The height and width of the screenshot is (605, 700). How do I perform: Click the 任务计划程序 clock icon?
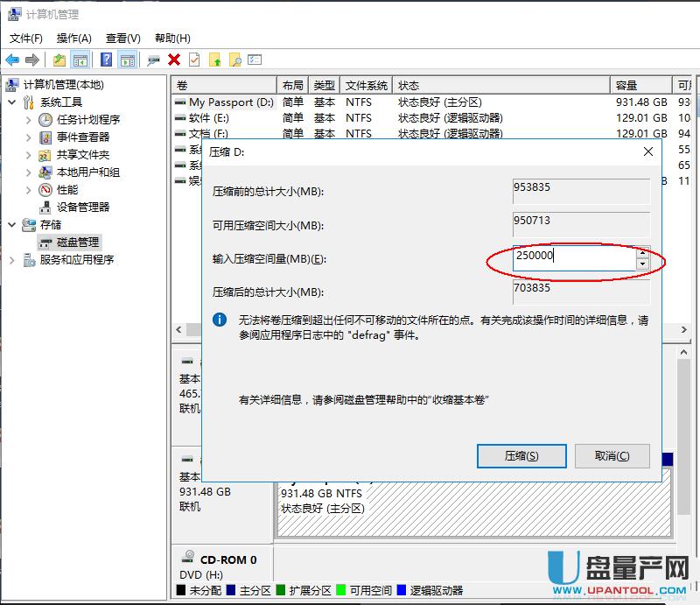coord(46,120)
